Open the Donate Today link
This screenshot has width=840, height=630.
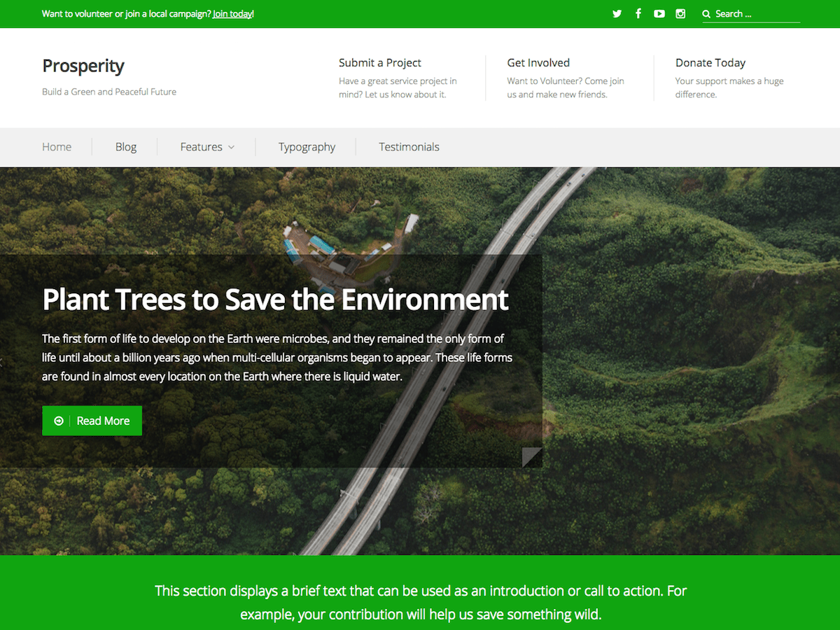tap(710, 63)
